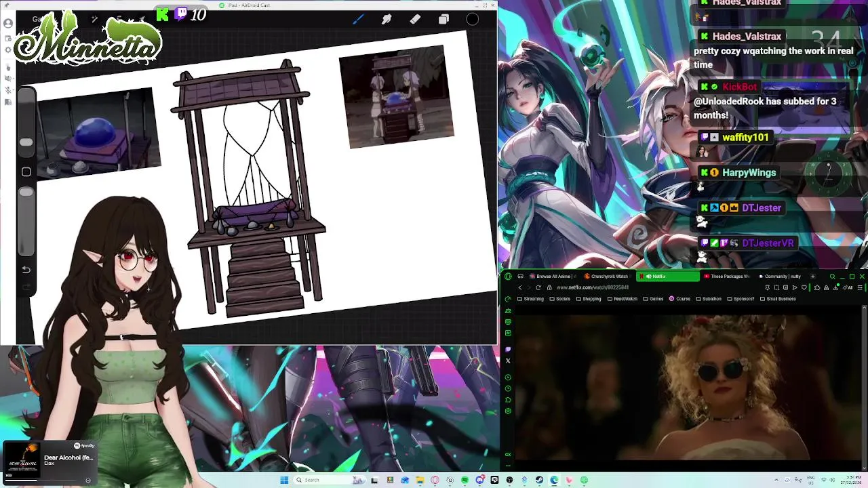The image size is (868, 488).
Task: Click the Procreate undo arrow
Action: coord(26,270)
